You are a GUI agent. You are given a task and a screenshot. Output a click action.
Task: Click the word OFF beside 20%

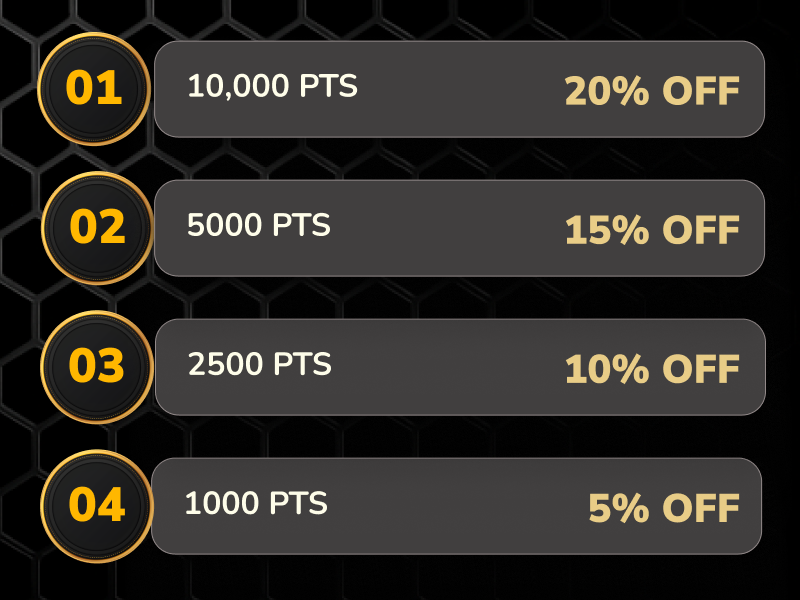pyautogui.click(x=701, y=92)
